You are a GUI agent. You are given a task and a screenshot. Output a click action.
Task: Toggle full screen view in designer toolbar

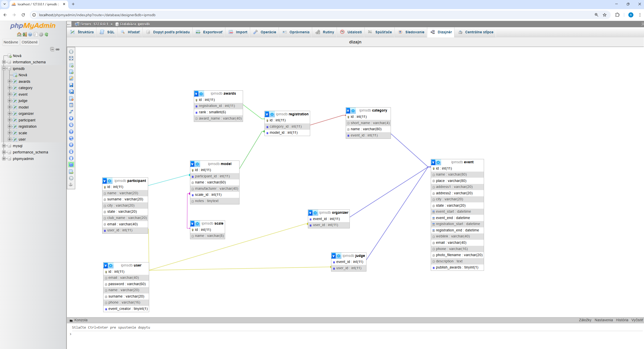pyautogui.click(x=71, y=58)
